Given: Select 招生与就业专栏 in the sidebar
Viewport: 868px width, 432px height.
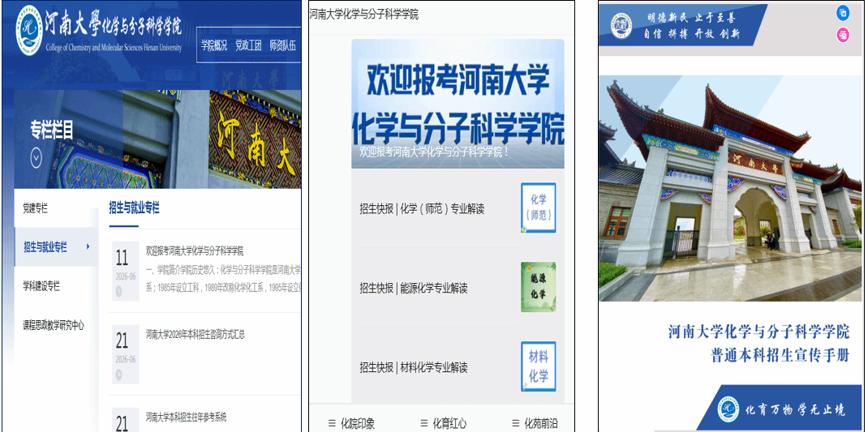Looking at the screenshot, I should 45,247.
